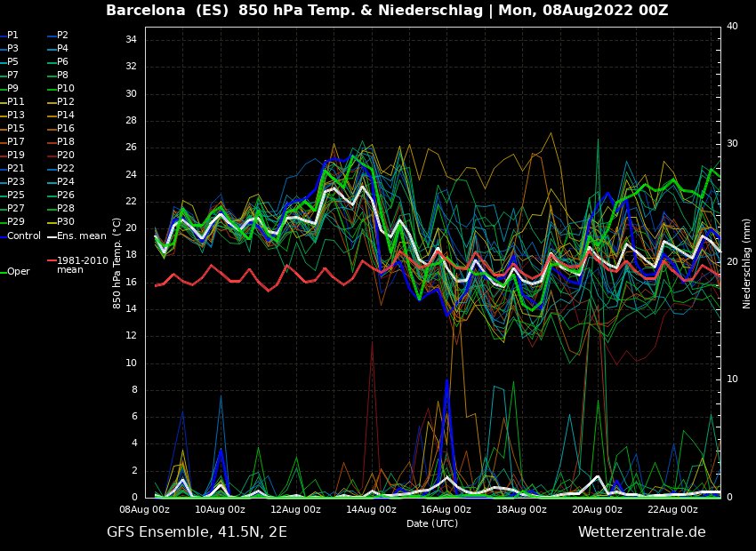
Task: Click the 08Aug 00z date tick
Action: pos(145,509)
